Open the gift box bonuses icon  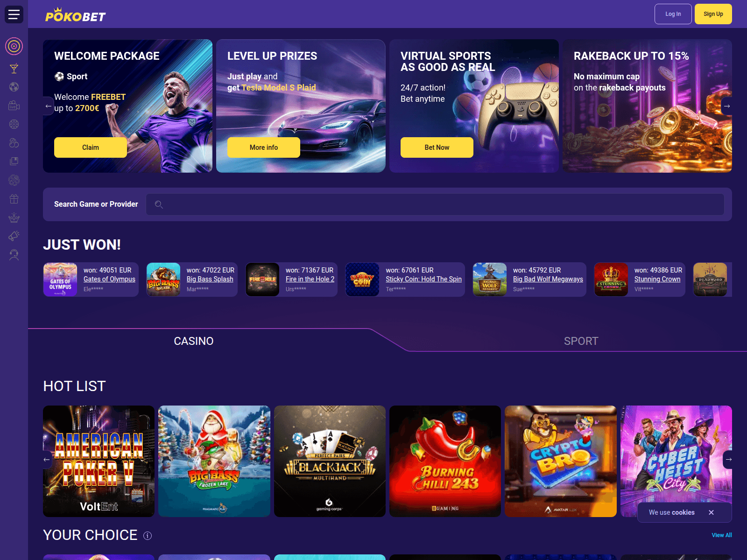tap(14, 199)
